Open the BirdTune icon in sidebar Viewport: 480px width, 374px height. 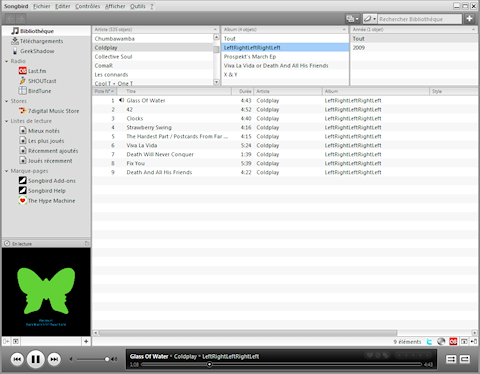coord(23,91)
